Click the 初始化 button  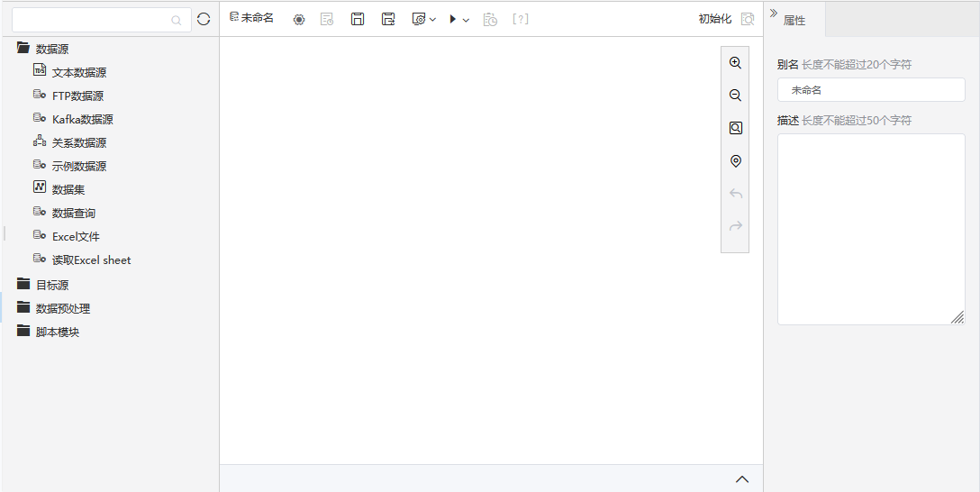[x=715, y=19]
